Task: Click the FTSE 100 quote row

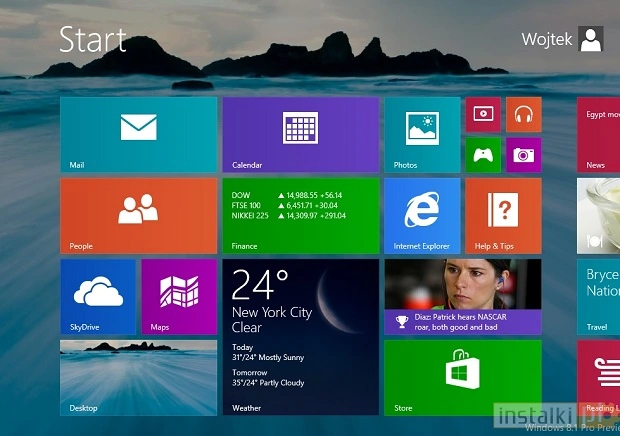Action: 284,206
